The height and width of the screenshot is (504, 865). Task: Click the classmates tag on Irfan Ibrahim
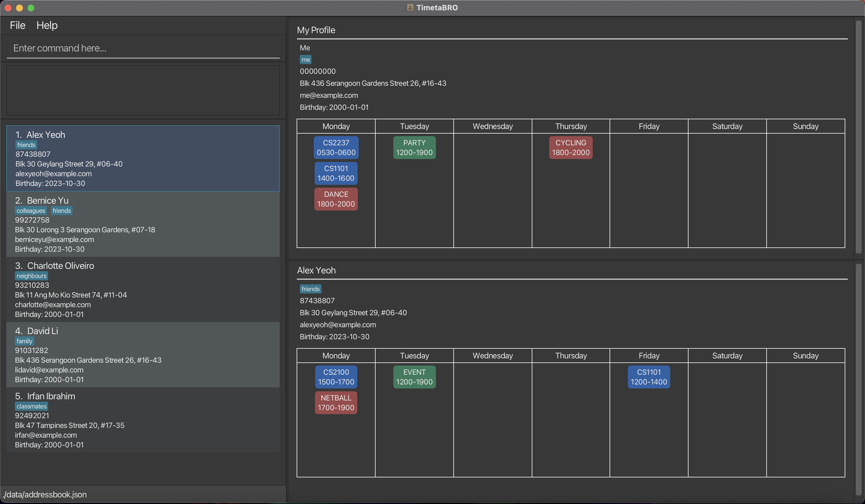click(31, 406)
